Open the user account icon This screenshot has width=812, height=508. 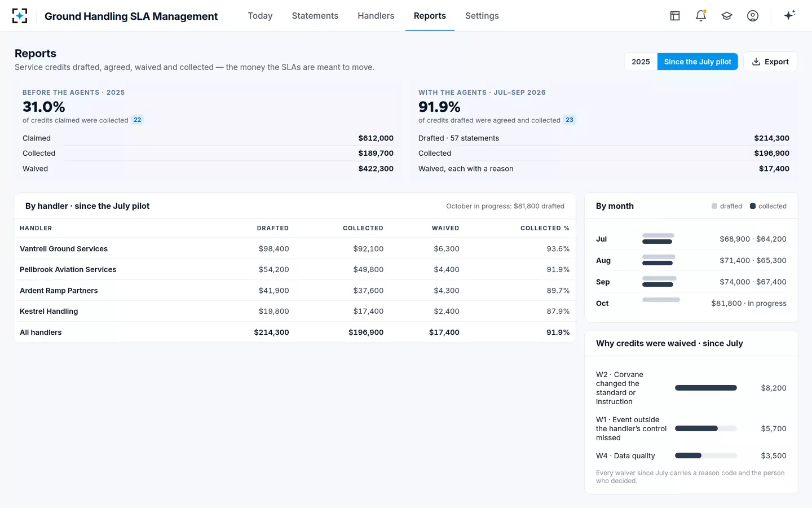point(753,16)
